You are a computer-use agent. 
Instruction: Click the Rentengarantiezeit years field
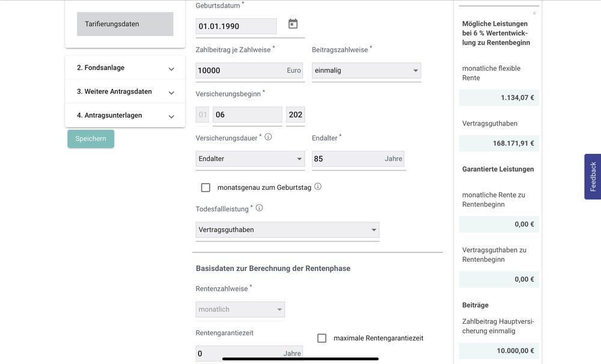[240, 354]
